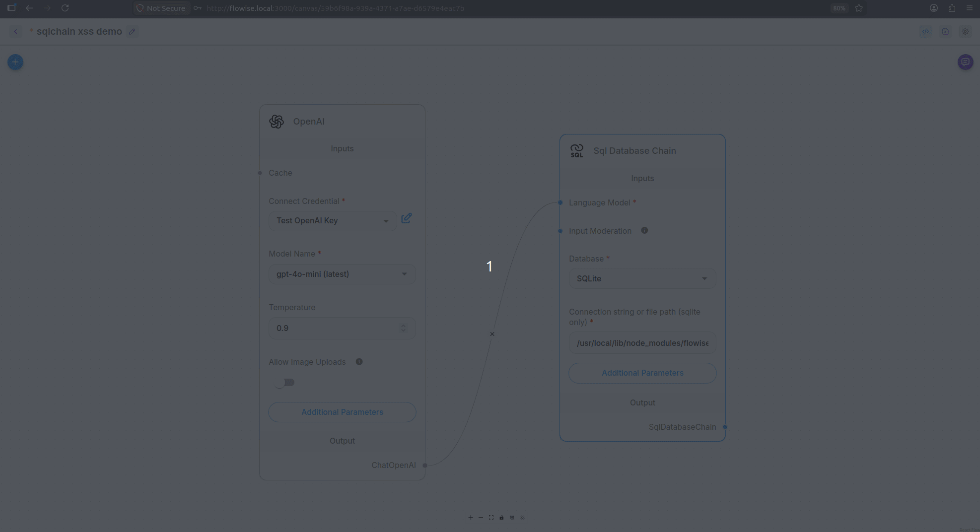Open the chat bubble button
Screen dimensions: 980x532
tap(965, 62)
